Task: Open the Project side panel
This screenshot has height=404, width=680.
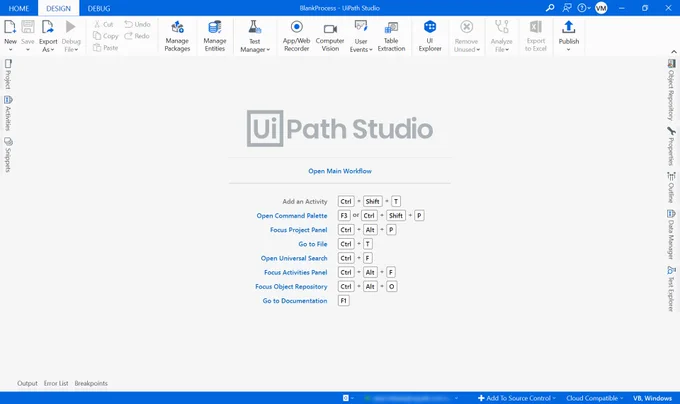Action: 8,74
